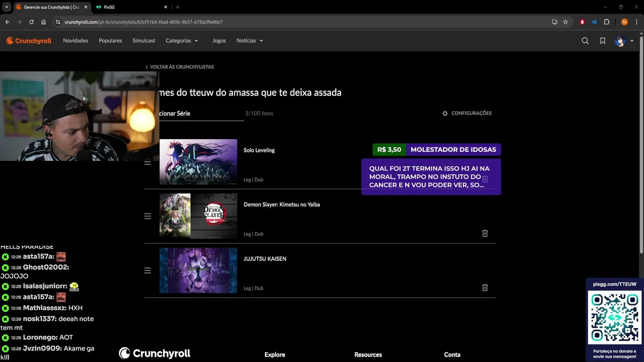Click the Demon Slayer thumbnail

198,216
